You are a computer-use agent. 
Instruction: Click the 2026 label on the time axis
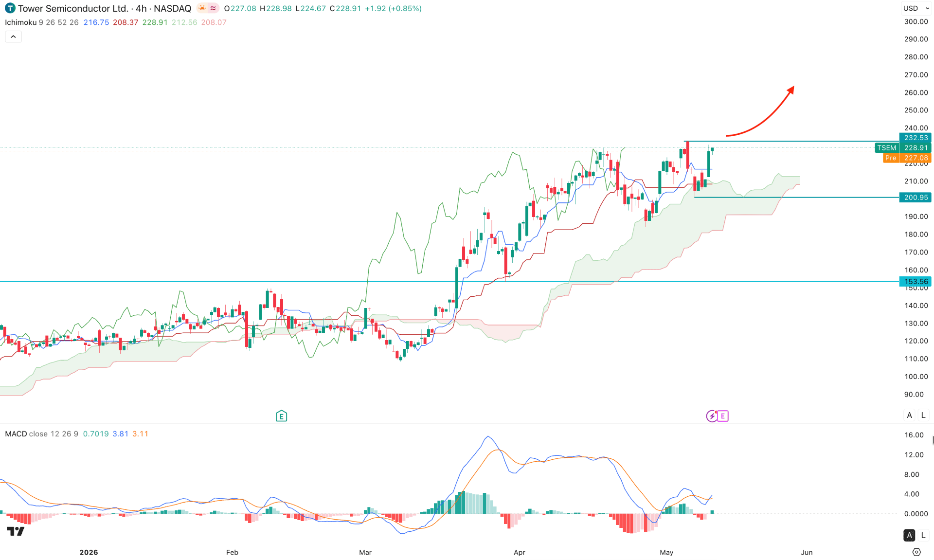[89, 552]
